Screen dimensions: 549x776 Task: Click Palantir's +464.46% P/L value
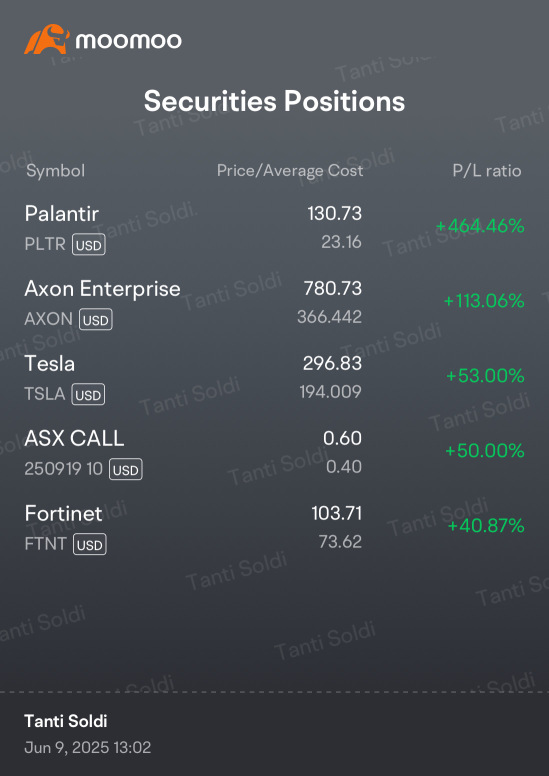click(480, 226)
